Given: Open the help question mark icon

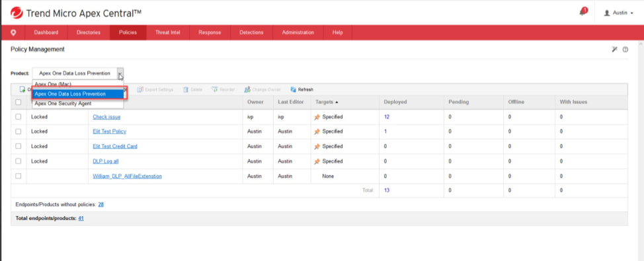Looking at the screenshot, I should tap(625, 50).
